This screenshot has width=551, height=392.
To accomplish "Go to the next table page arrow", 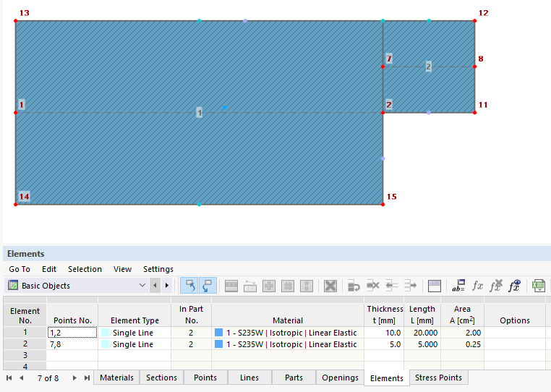I will 74,378.
